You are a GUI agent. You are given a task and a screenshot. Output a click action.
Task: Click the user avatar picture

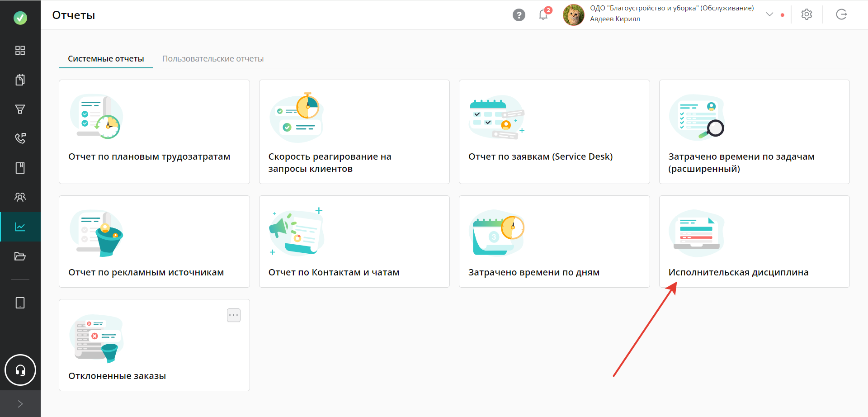click(x=574, y=15)
